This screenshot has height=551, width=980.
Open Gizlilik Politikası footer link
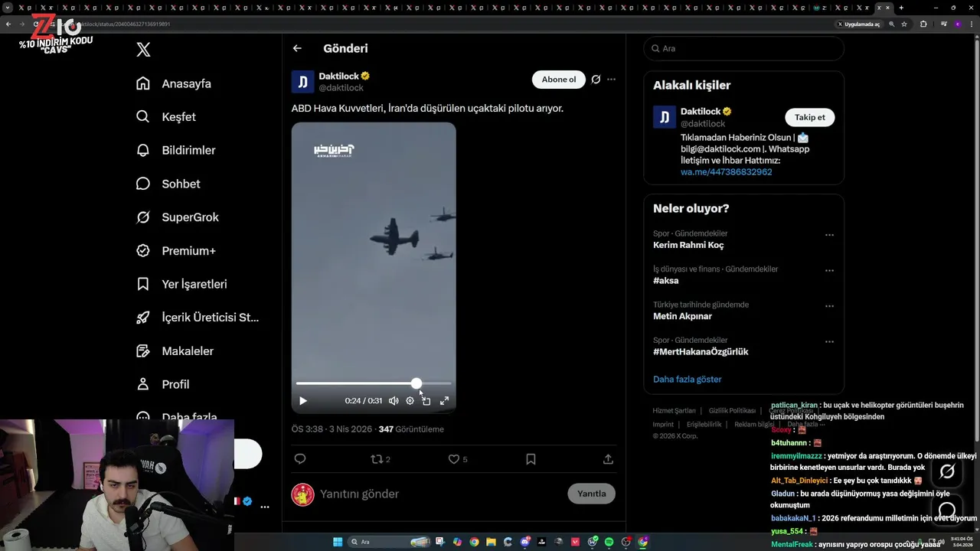pyautogui.click(x=732, y=411)
